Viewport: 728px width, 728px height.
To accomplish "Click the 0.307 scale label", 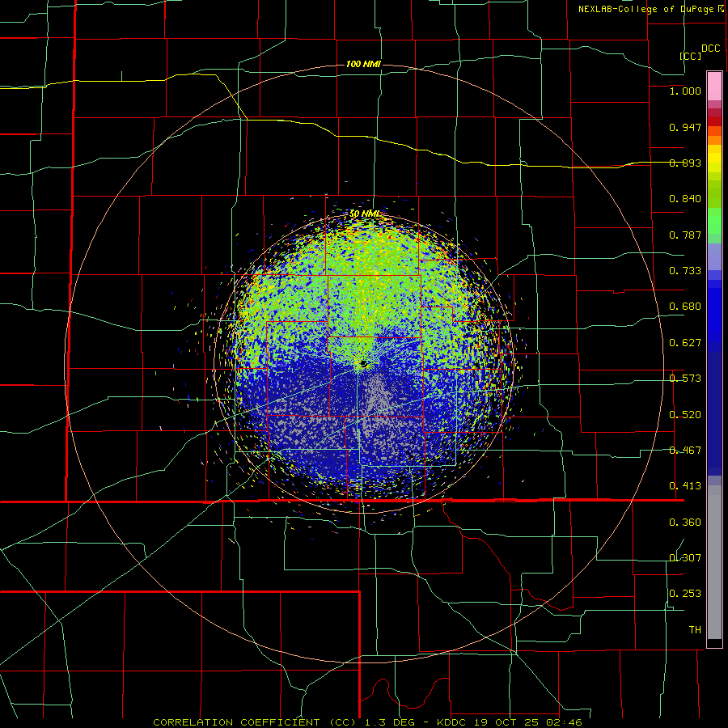I will 685,558.
